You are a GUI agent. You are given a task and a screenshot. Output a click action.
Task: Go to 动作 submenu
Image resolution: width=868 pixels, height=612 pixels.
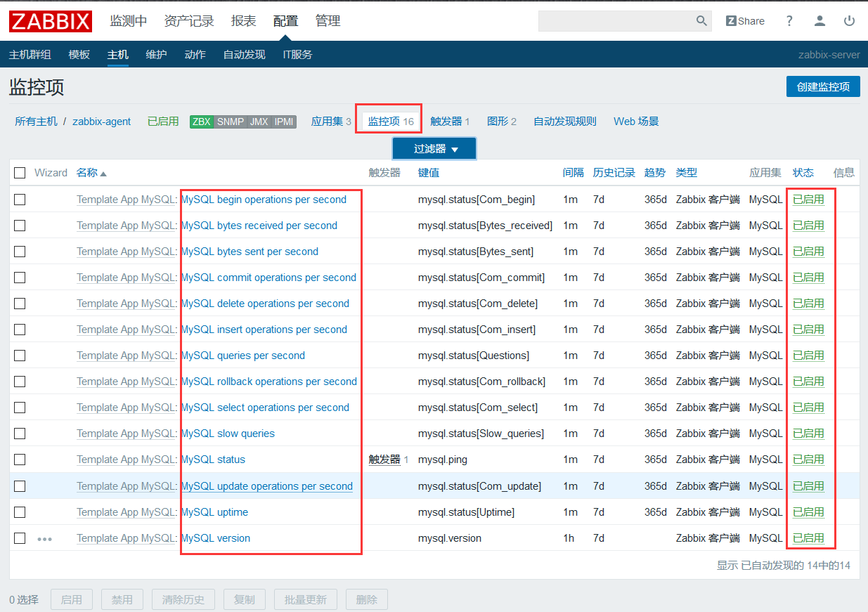[195, 54]
